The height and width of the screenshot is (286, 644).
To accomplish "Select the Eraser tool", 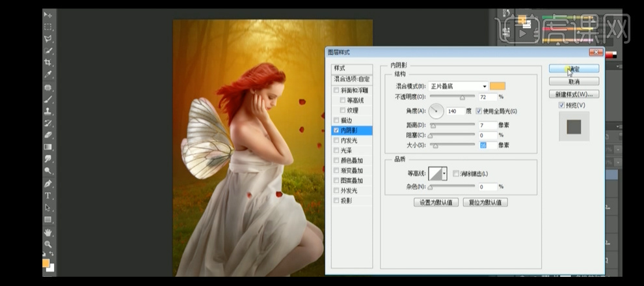I will [x=48, y=135].
